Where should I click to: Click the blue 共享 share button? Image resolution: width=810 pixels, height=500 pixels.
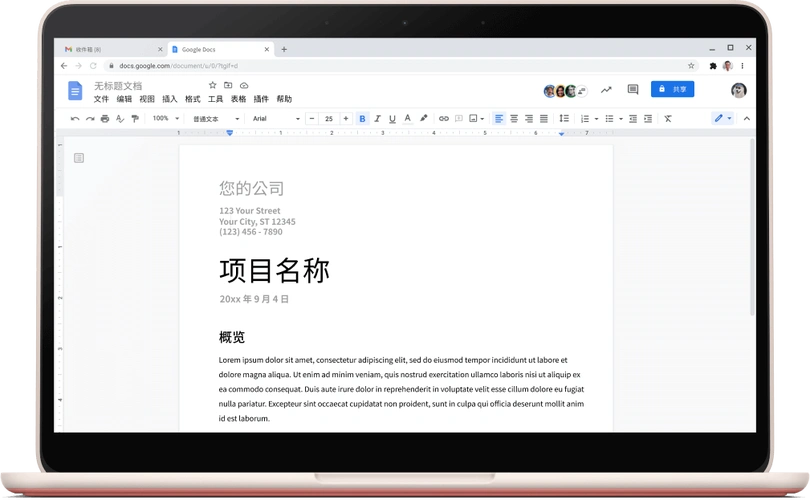(x=672, y=89)
